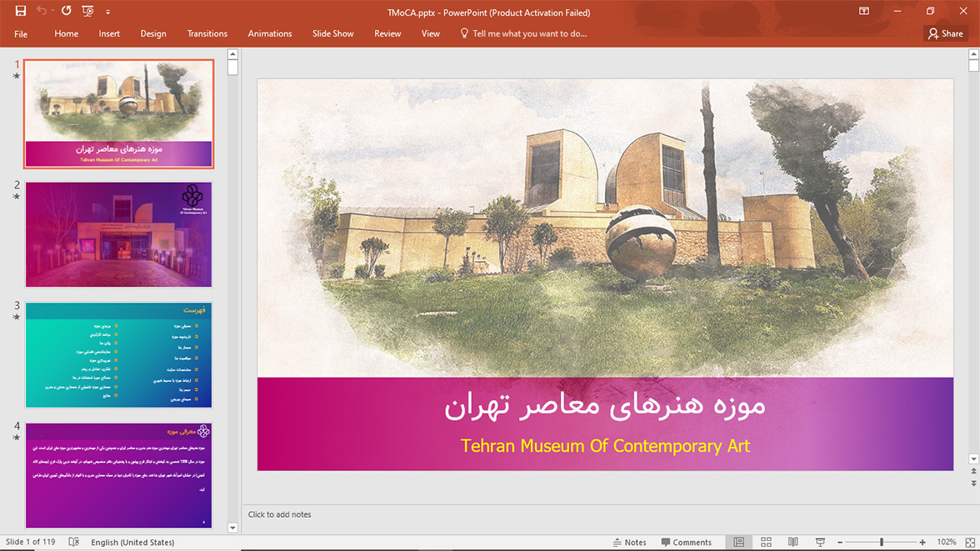Start Slide Show icon in status bar

coord(820,542)
